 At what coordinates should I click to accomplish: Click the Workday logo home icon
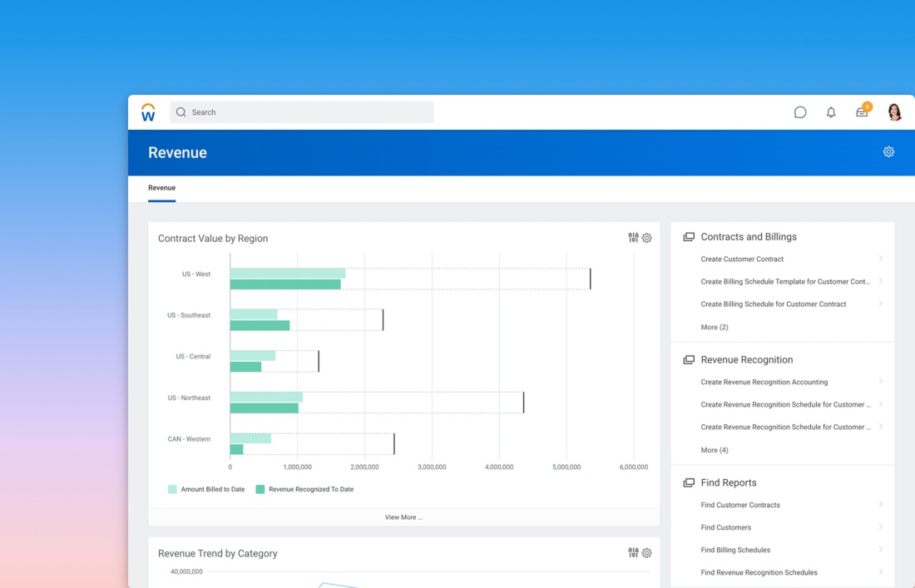coord(148,112)
